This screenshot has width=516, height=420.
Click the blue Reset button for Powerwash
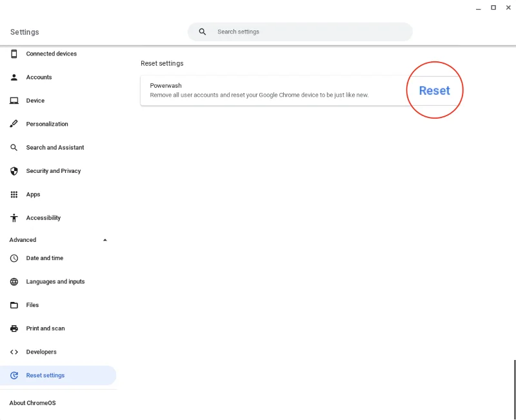(x=434, y=90)
